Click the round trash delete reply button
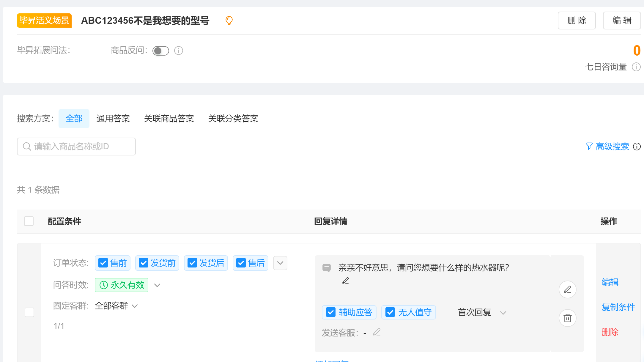 pos(567,318)
